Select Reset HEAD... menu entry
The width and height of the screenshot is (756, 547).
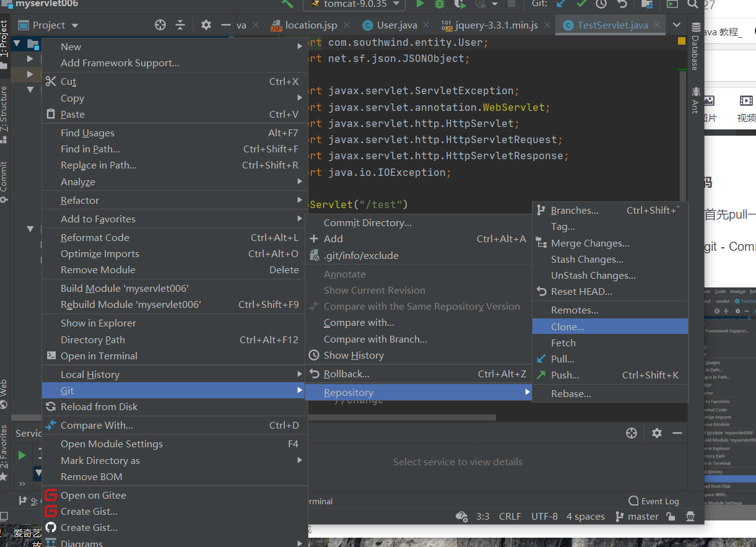tap(610, 291)
